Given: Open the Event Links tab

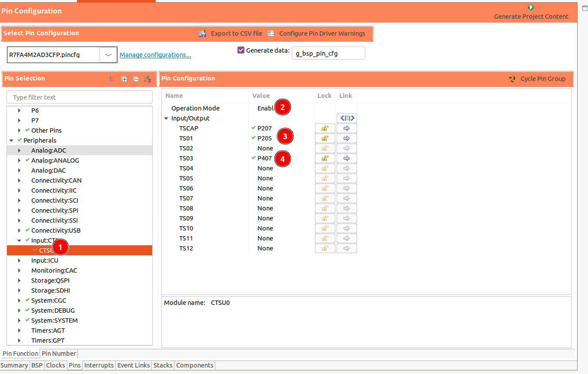Looking at the screenshot, I should pos(134,365).
